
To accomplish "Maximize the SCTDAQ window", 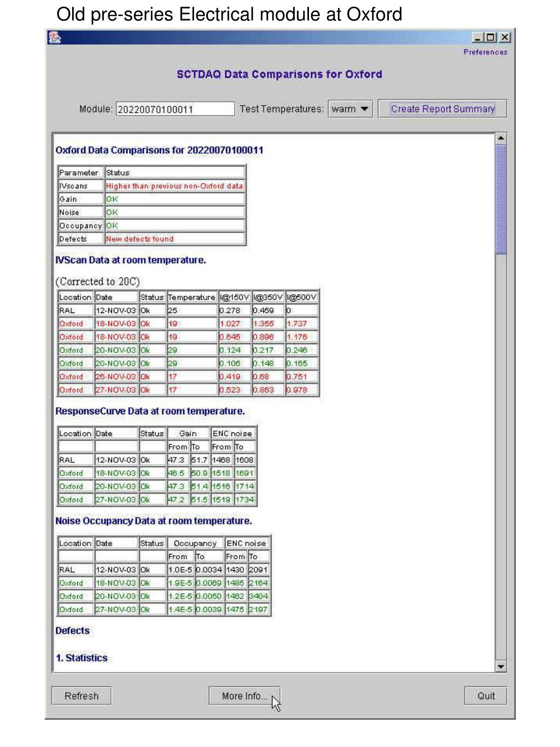I will (491, 37).
